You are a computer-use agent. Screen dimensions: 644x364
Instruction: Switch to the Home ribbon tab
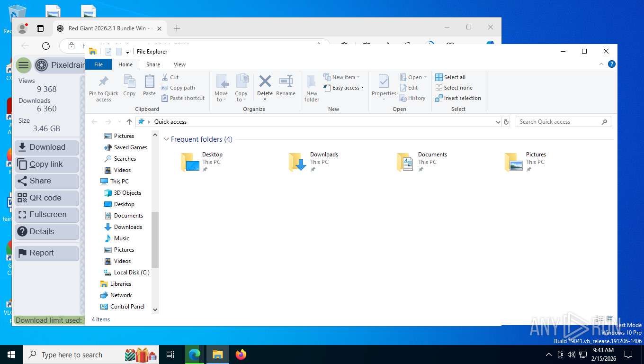coord(125,64)
